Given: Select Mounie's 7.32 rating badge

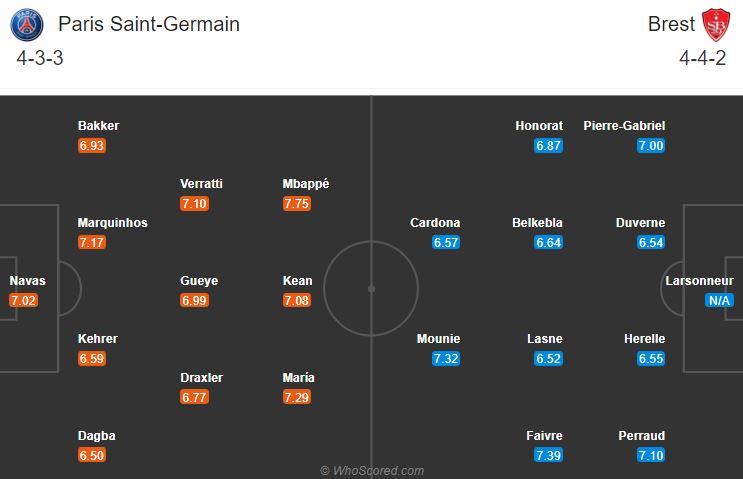Looking at the screenshot, I should [x=446, y=359].
